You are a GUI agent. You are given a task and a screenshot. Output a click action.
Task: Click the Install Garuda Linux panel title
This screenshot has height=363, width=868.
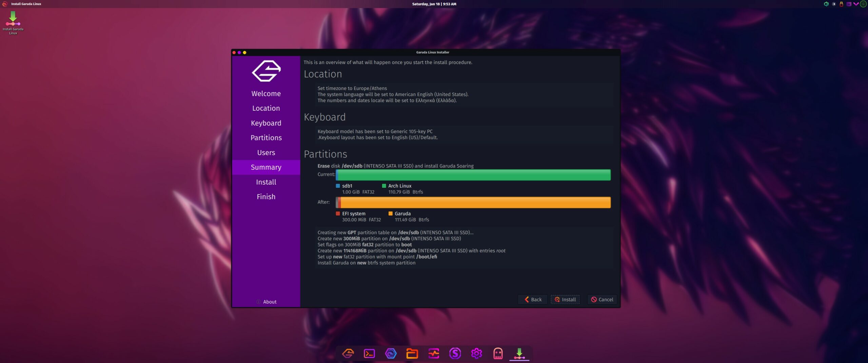pyautogui.click(x=26, y=4)
